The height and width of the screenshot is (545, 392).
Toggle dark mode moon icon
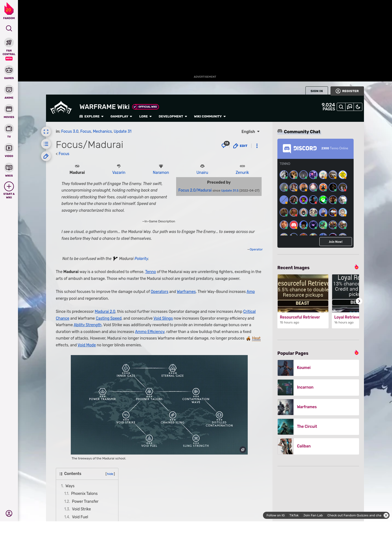358,107
